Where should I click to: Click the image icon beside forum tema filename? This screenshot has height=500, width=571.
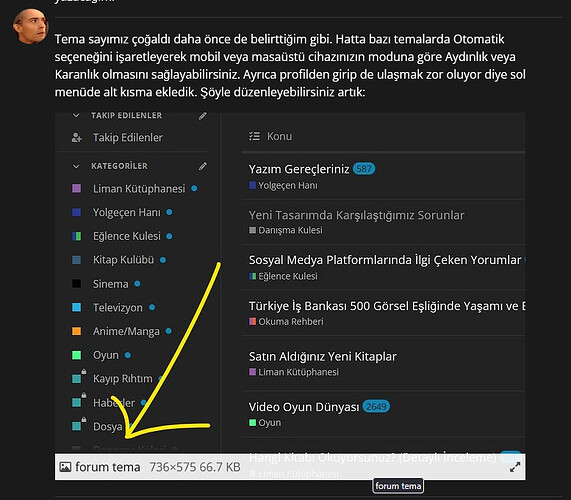pos(65,467)
